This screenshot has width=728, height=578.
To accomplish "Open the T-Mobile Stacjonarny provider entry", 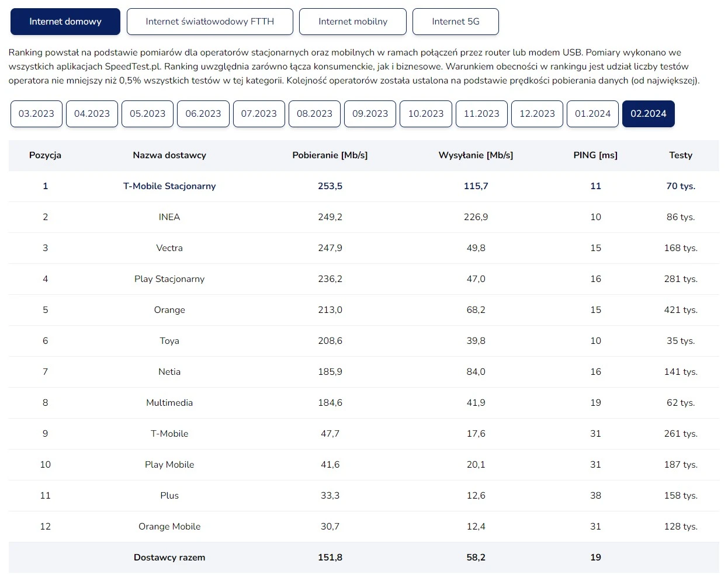I will click(169, 186).
